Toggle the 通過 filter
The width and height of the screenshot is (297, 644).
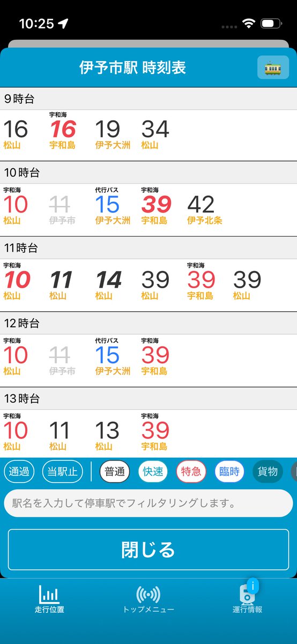19,472
